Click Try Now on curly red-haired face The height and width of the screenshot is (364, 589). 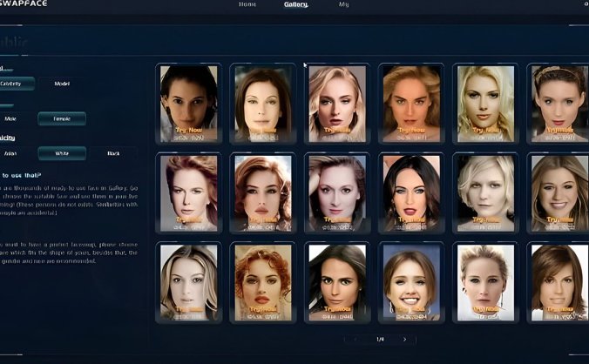coord(262,307)
